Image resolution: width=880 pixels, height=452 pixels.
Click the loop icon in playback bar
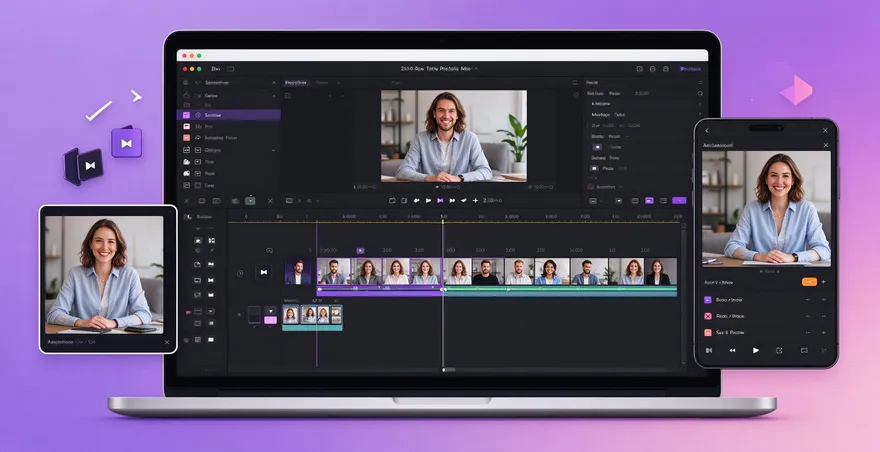click(392, 200)
